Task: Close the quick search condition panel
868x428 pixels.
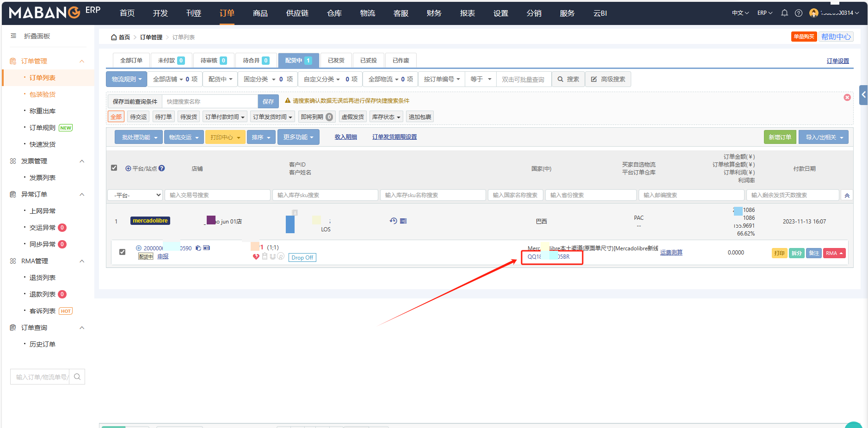Action: point(847,97)
